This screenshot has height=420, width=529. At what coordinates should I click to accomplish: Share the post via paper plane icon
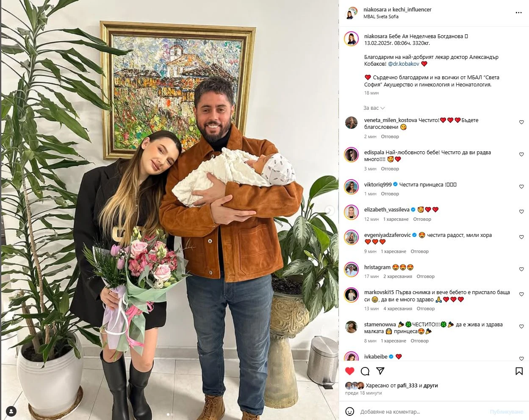[380, 371]
